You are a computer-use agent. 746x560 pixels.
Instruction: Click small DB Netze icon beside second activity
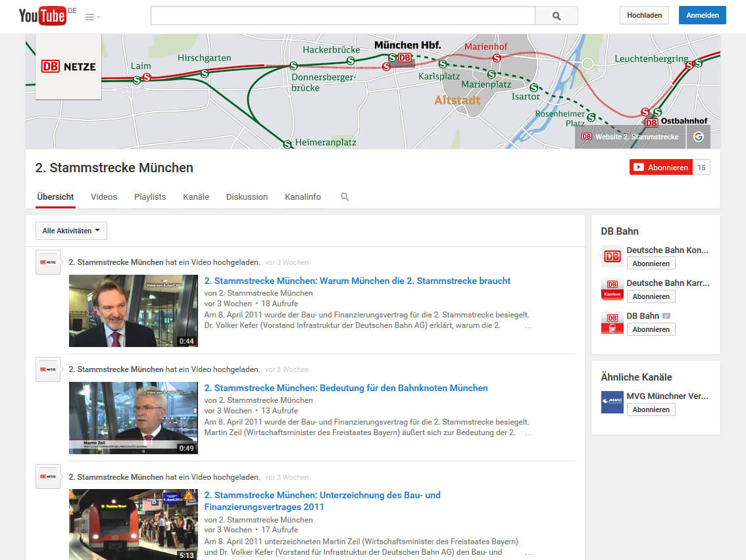[x=48, y=369]
